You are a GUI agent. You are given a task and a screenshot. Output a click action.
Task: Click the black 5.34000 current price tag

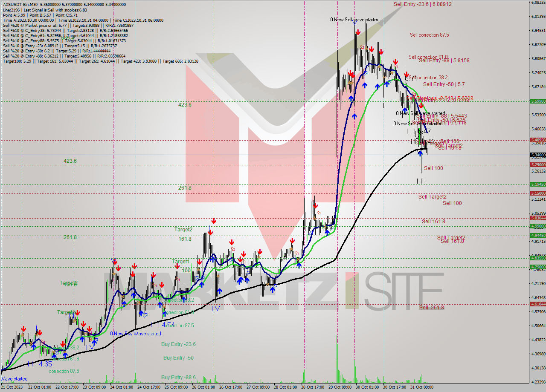[537, 155]
